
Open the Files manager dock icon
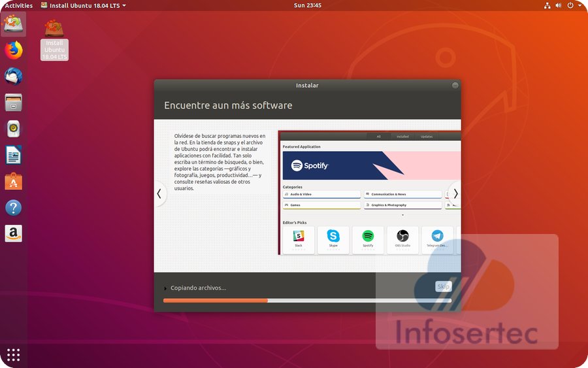(13, 102)
